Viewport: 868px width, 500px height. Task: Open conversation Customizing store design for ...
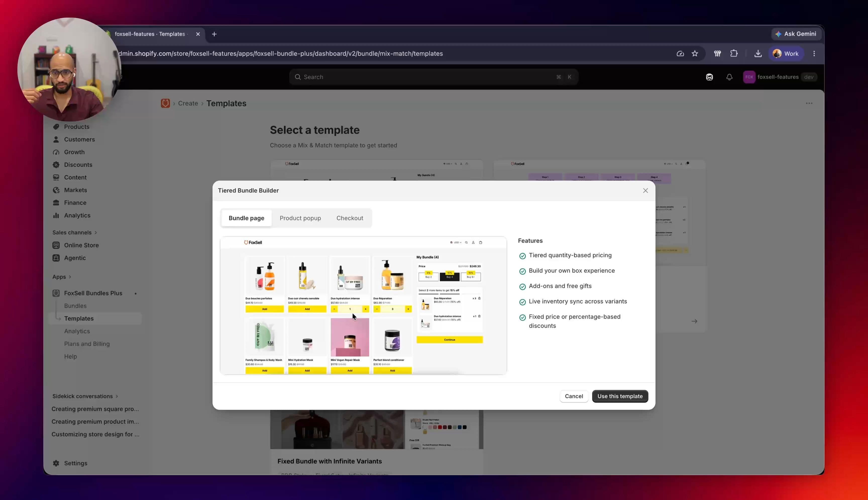click(95, 434)
